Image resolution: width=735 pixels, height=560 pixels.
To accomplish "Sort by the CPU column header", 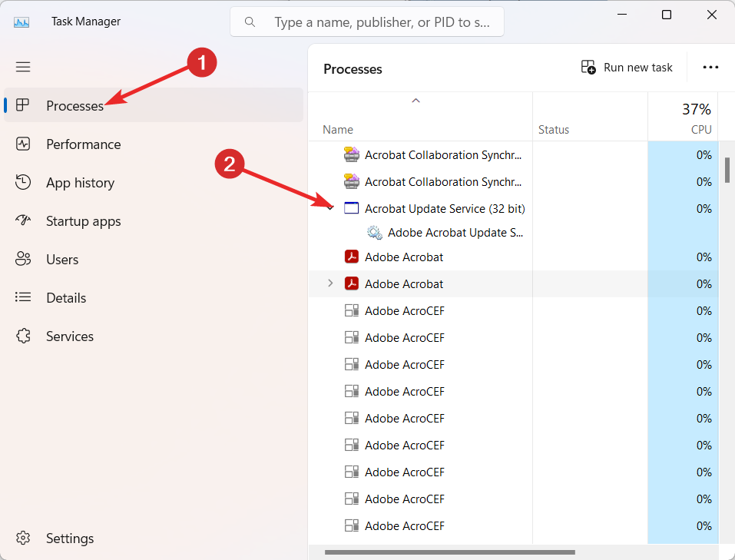I will pyautogui.click(x=700, y=130).
